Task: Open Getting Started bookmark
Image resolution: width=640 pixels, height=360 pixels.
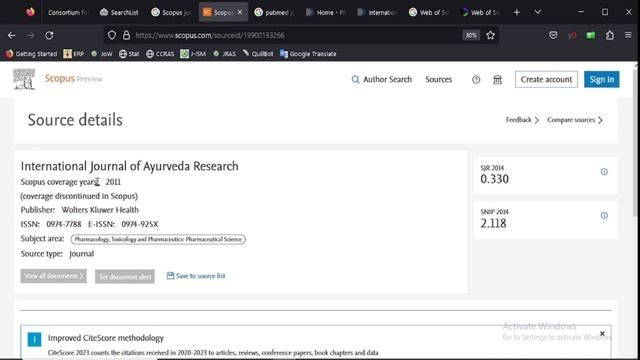Action: click(32, 54)
